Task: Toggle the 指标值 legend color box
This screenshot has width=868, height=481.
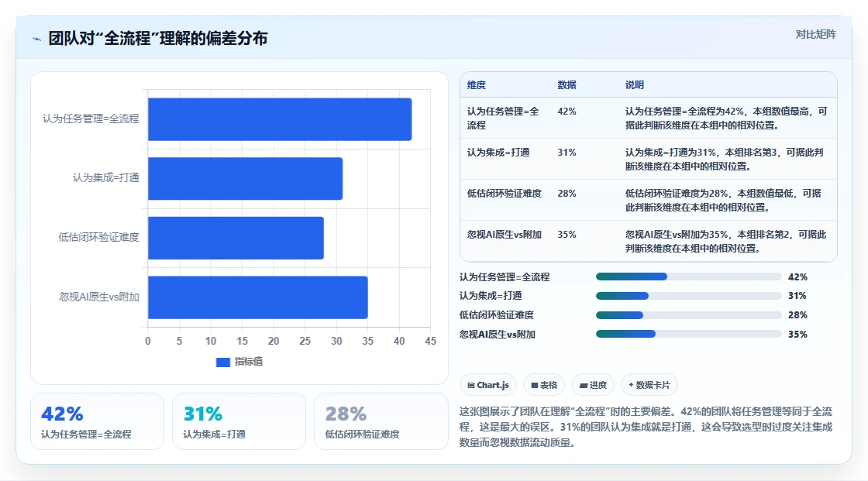Action: point(222,362)
